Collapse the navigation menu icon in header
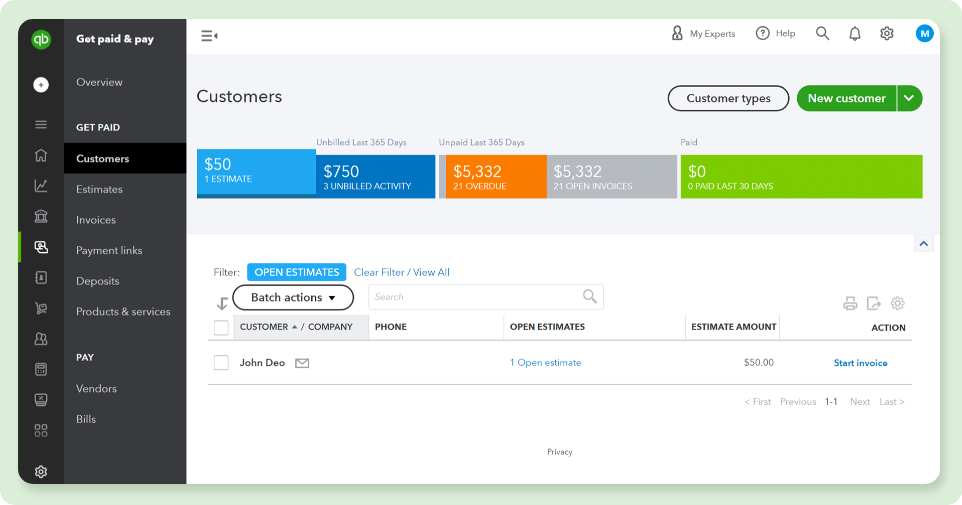The image size is (962, 505). [209, 36]
